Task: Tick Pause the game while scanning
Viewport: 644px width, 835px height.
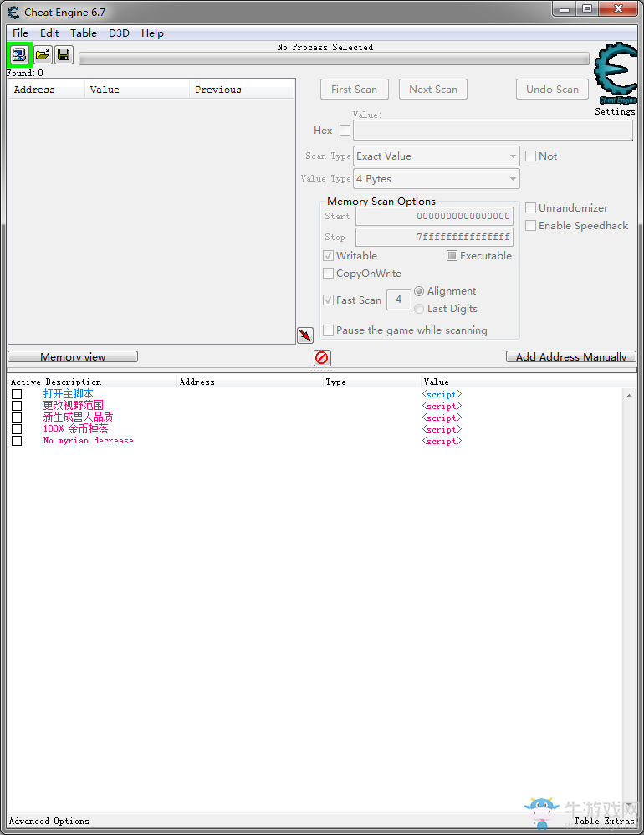Action: [x=329, y=330]
